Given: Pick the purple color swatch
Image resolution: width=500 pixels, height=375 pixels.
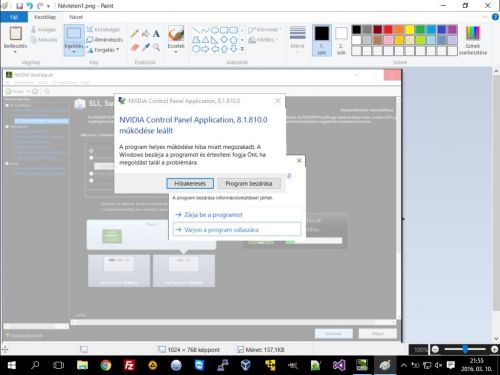Looking at the screenshot, I should [x=452, y=30].
